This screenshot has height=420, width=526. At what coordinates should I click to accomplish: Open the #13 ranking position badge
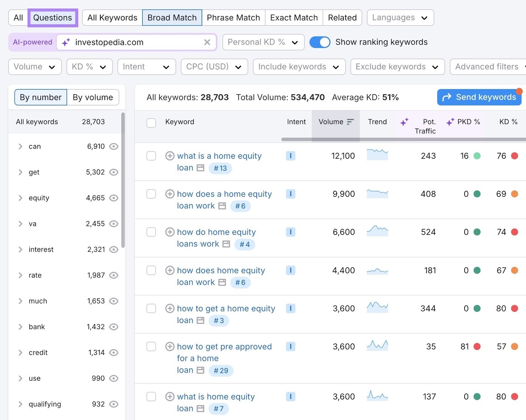click(220, 168)
